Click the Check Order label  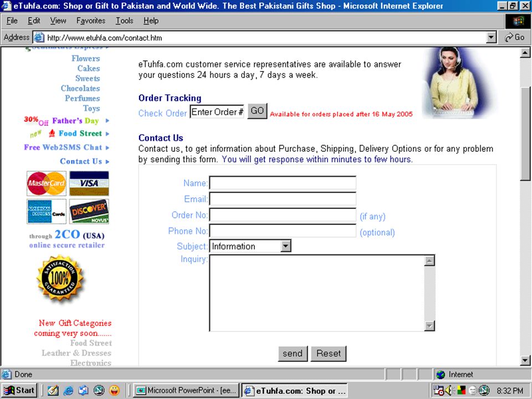[x=162, y=113]
